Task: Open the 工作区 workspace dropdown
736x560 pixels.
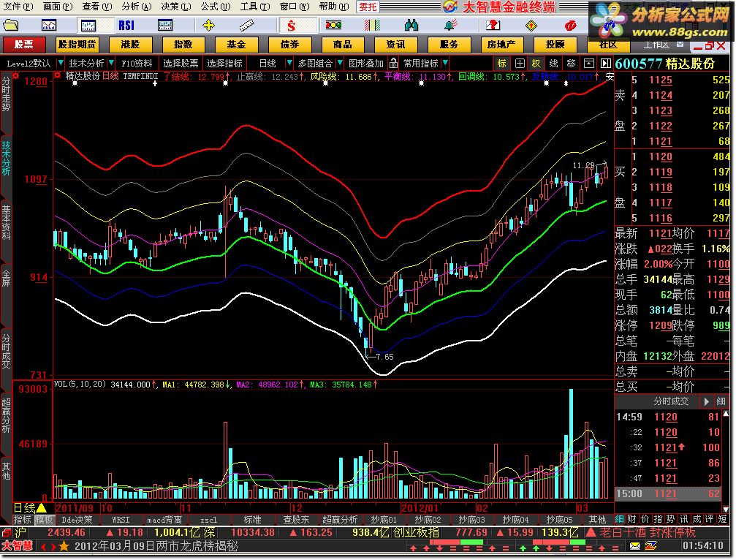Action: click(680, 45)
